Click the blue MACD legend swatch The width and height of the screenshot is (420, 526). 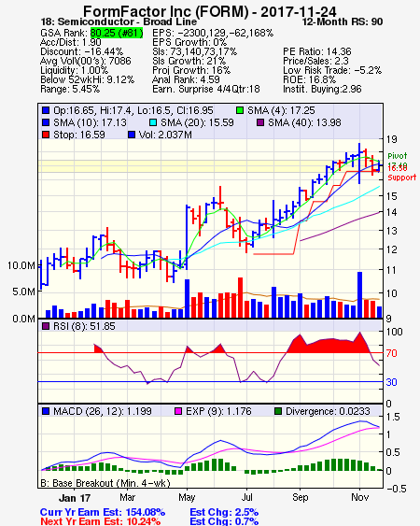pyautogui.click(x=46, y=411)
